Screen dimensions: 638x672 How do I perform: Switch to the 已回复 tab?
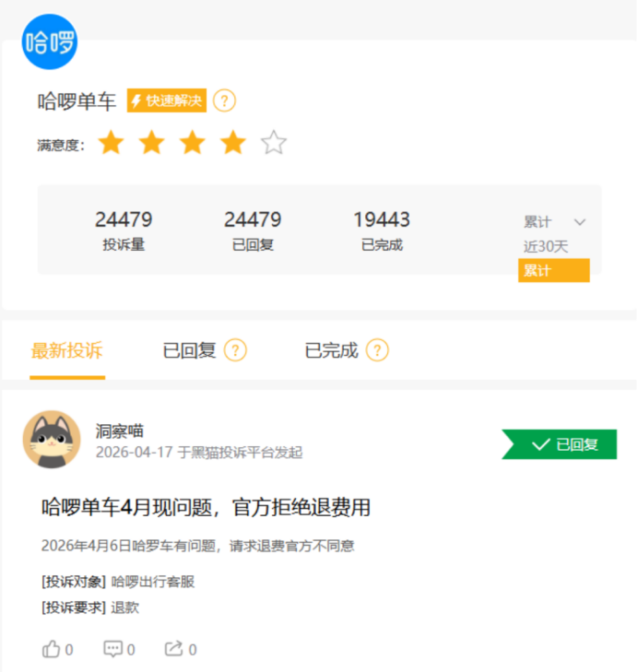(x=189, y=350)
